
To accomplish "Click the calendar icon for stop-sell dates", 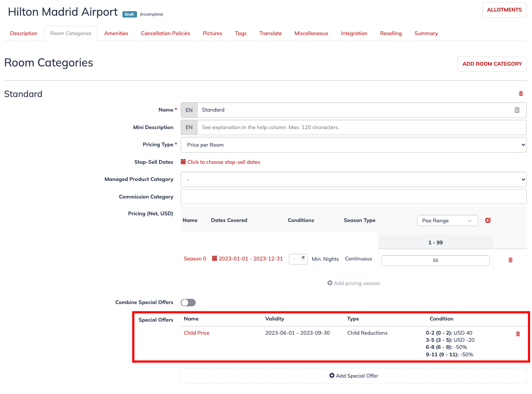I will (183, 162).
